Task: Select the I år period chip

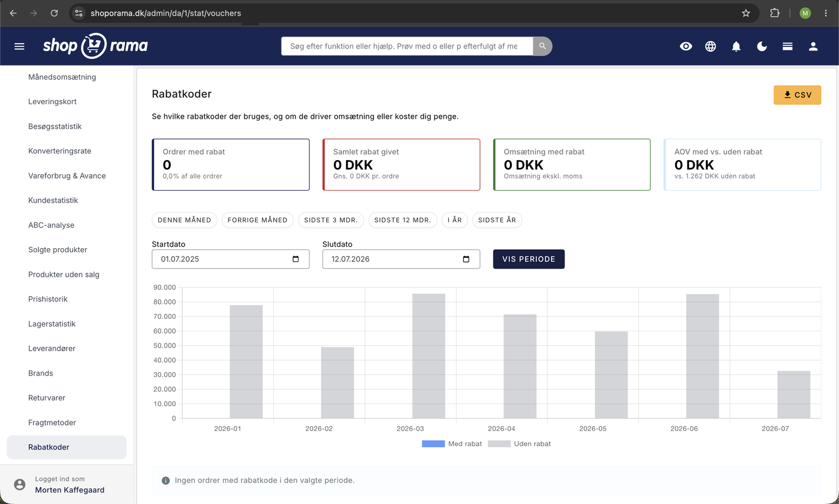Action: [455, 220]
